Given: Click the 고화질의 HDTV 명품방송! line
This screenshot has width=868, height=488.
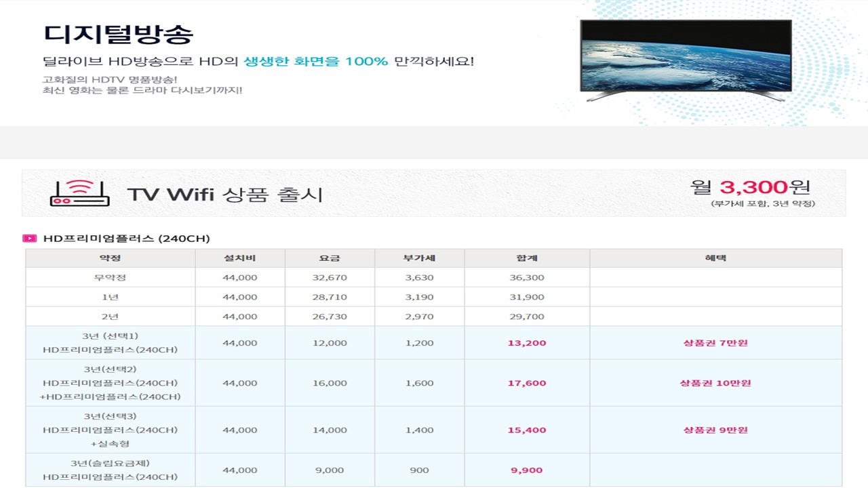Looking at the screenshot, I should (109, 79).
